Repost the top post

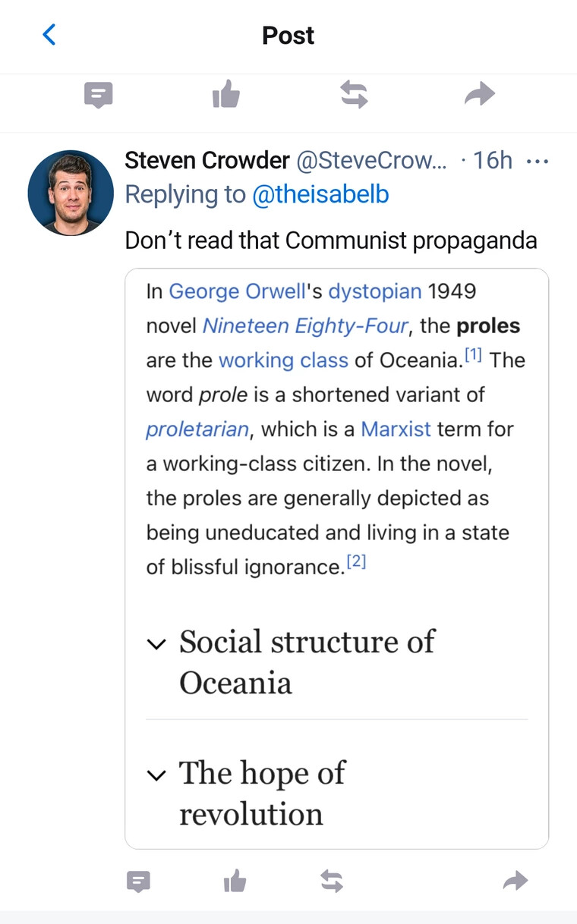pyautogui.click(x=354, y=96)
